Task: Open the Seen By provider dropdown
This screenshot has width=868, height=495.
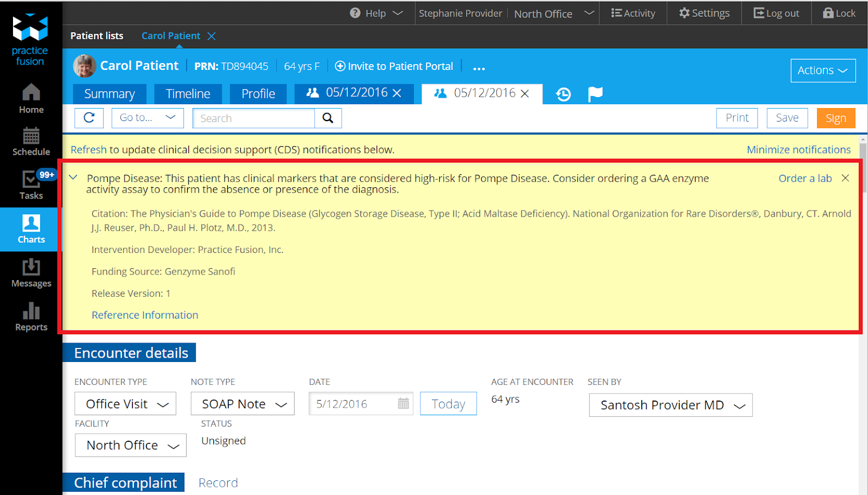Action: pyautogui.click(x=671, y=405)
